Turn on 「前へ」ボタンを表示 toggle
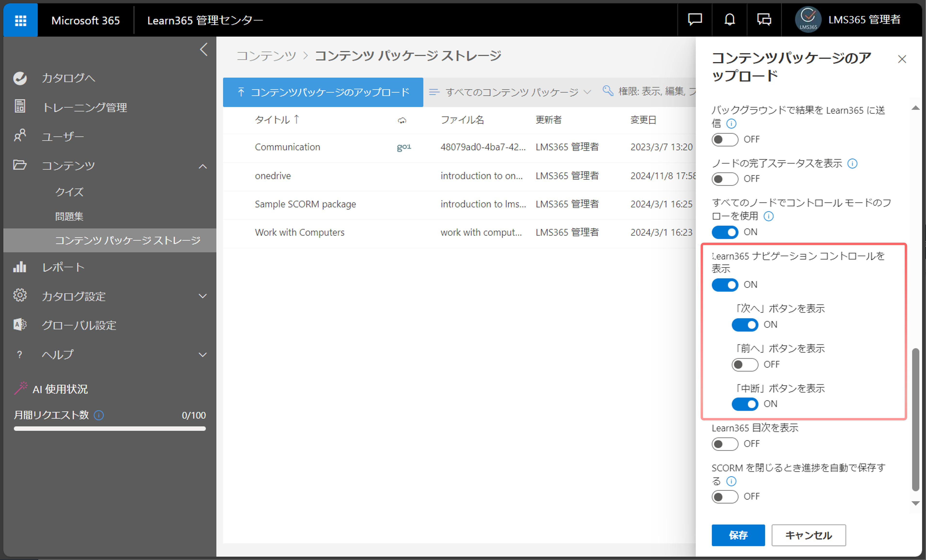The width and height of the screenshot is (926, 560). click(x=745, y=365)
